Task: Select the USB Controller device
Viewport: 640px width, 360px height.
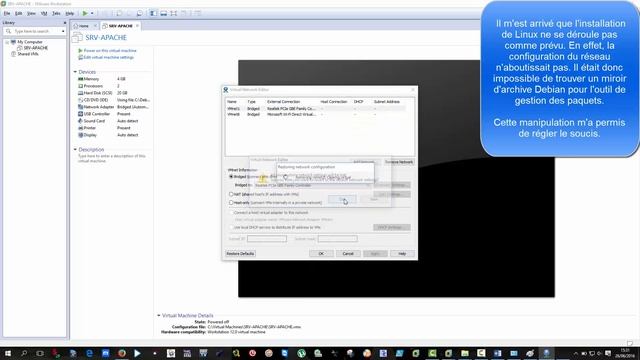Action: 113,114
